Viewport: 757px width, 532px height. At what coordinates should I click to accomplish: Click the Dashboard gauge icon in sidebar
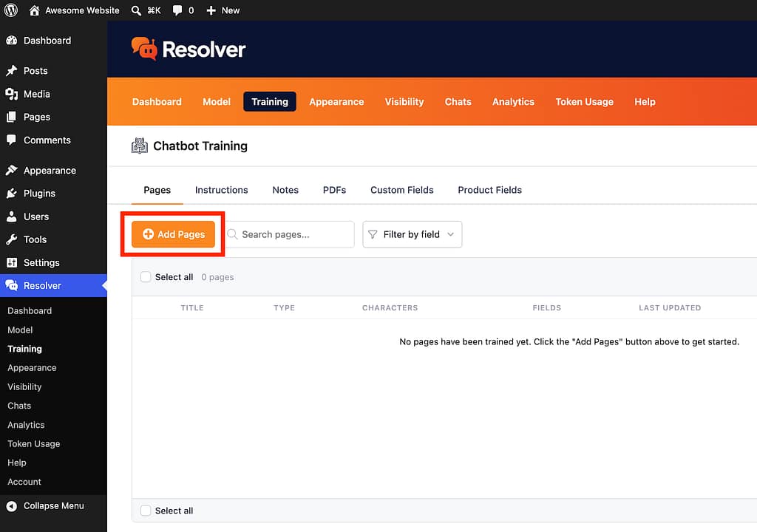(12, 41)
